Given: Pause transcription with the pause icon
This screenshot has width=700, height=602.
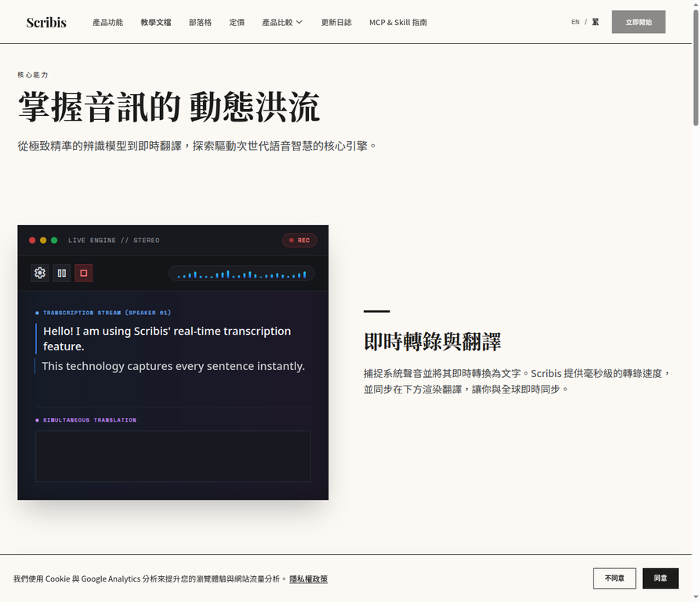Looking at the screenshot, I should coord(62,273).
